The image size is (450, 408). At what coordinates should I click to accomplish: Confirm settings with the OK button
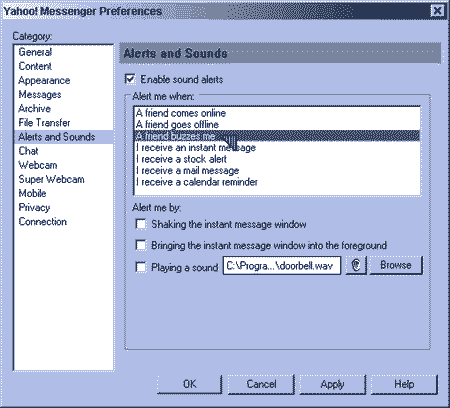189,384
